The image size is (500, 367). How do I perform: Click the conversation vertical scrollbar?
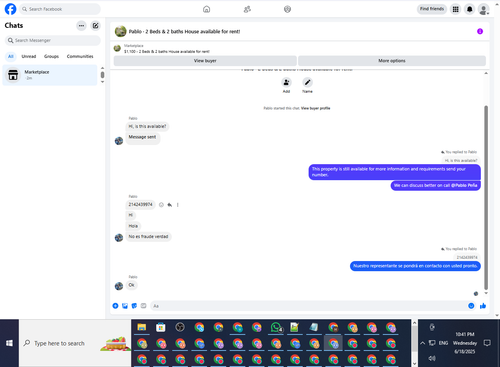[x=486, y=198]
